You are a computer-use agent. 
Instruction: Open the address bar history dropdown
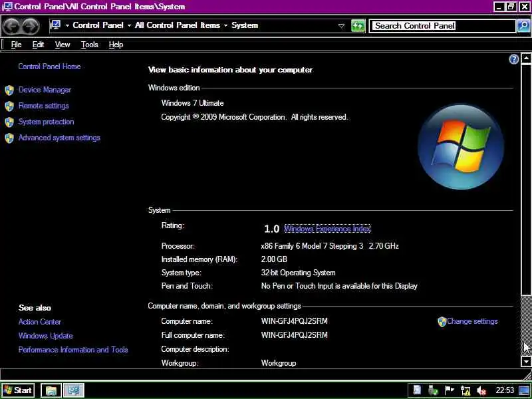click(342, 26)
